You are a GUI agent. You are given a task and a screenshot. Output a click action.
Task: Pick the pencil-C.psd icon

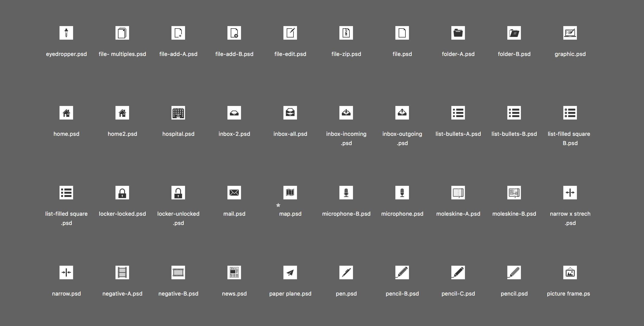click(458, 272)
